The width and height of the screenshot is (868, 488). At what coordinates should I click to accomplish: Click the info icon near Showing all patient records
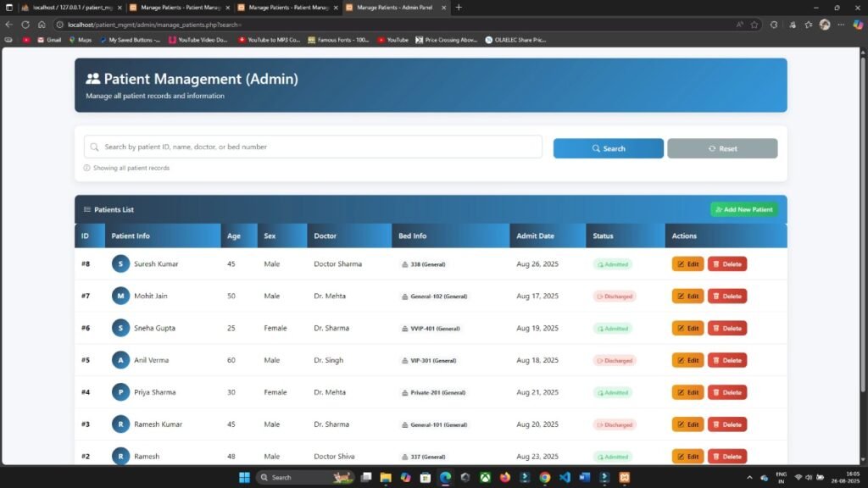[x=86, y=168]
